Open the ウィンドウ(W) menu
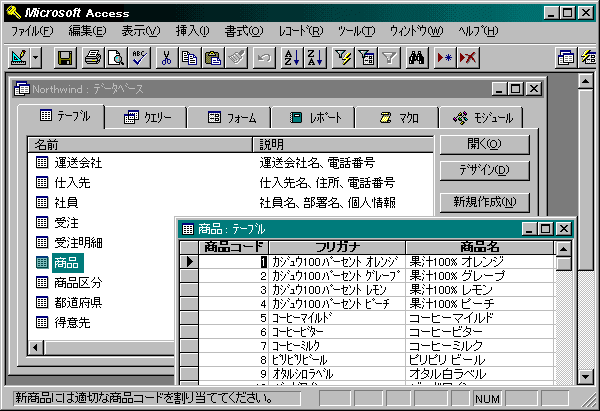 416,31
